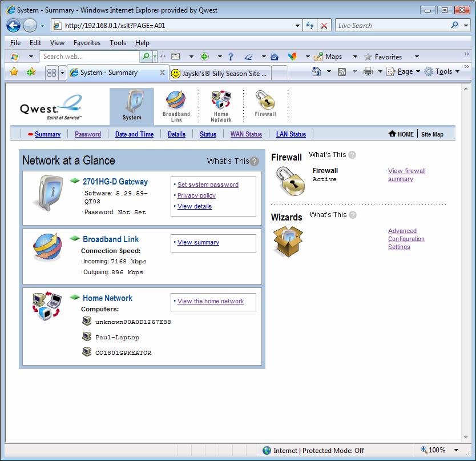Viewport: 476px width, 461px height.
Task: Open the Favorites menu
Action: point(87,43)
